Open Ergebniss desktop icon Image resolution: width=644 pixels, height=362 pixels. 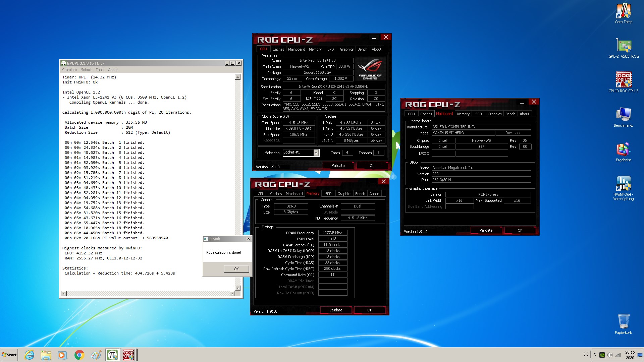point(623,152)
